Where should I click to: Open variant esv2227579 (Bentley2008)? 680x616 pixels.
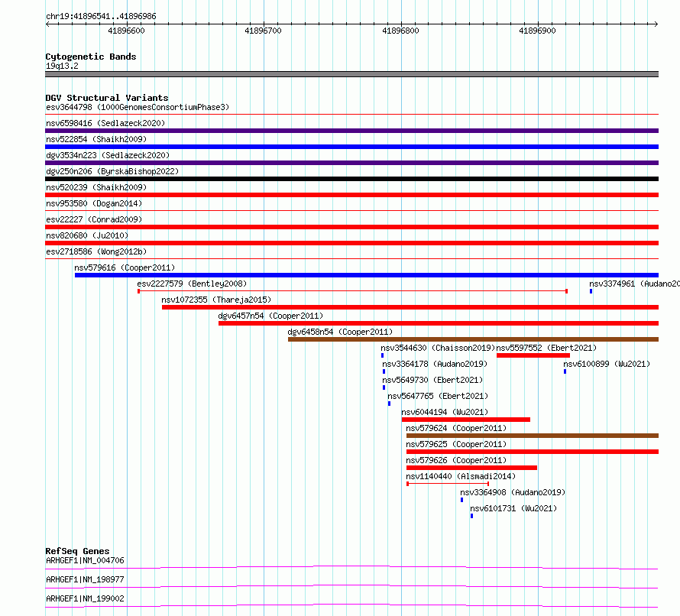(x=192, y=284)
